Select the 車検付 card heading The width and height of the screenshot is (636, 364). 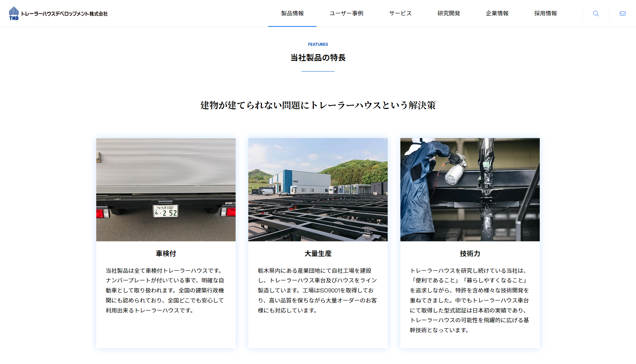pyautogui.click(x=166, y=254)
